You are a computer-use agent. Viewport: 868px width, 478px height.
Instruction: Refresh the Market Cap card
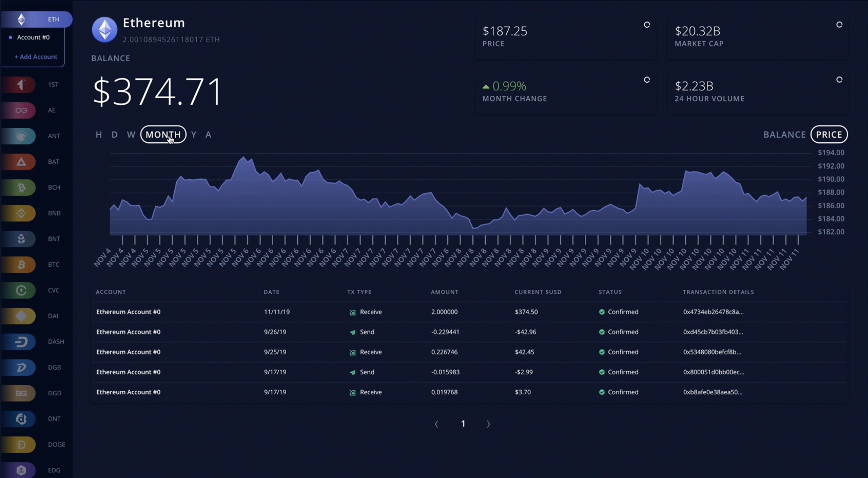coord(839,25)
